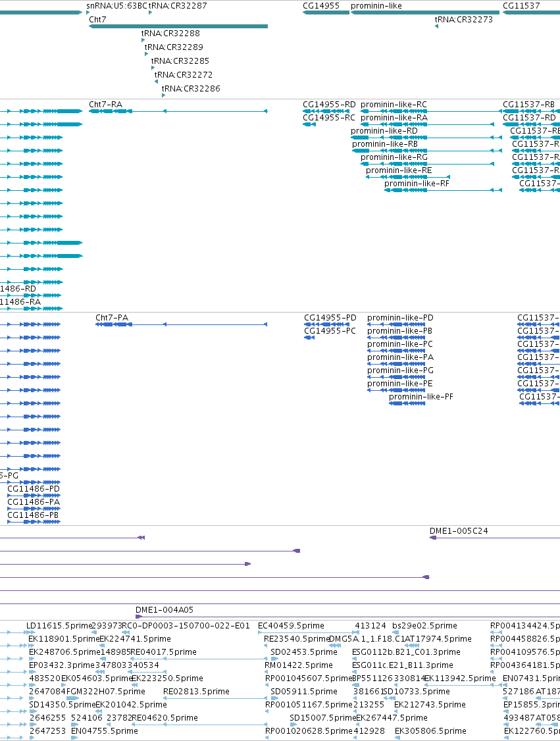Select the Cht7-RA transcript label

tap(105, 104)
